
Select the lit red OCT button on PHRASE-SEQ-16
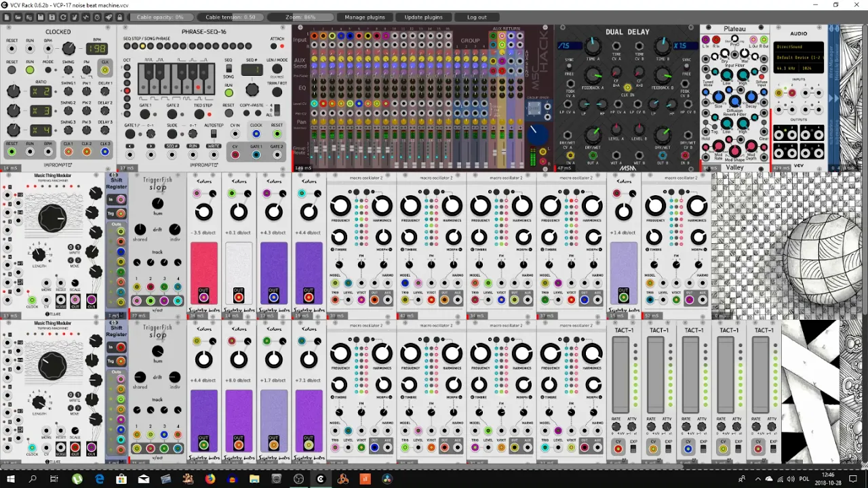tap(127, 90)
